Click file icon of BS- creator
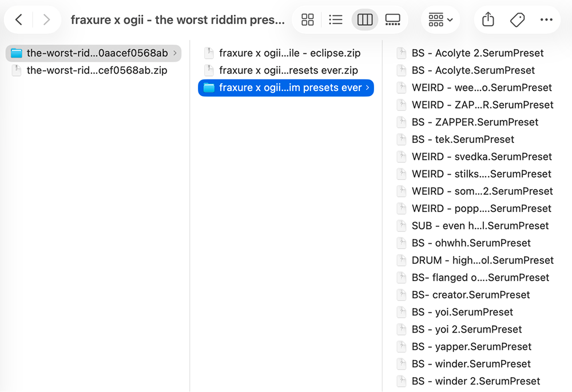The image size is (572, 392). click(402, 295)
